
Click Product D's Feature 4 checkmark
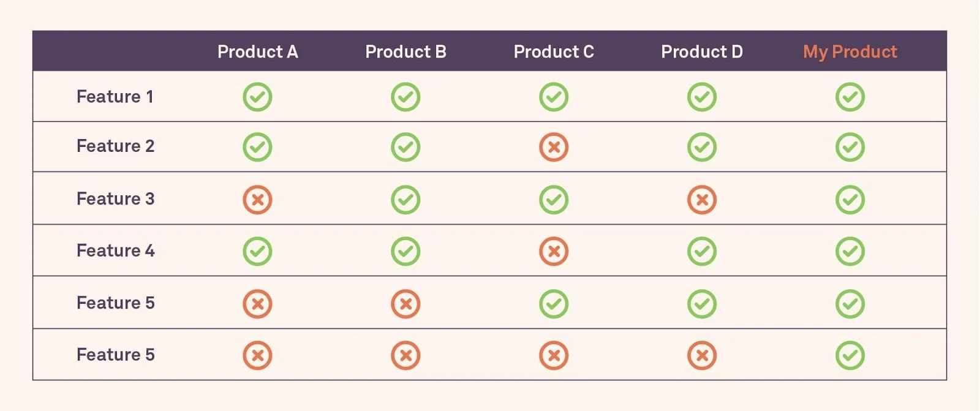[x=702, y=251]
